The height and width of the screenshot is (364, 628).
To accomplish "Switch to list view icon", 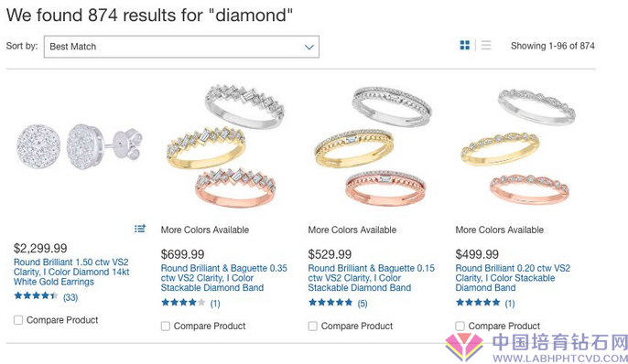I will click(x=486, y=45).
